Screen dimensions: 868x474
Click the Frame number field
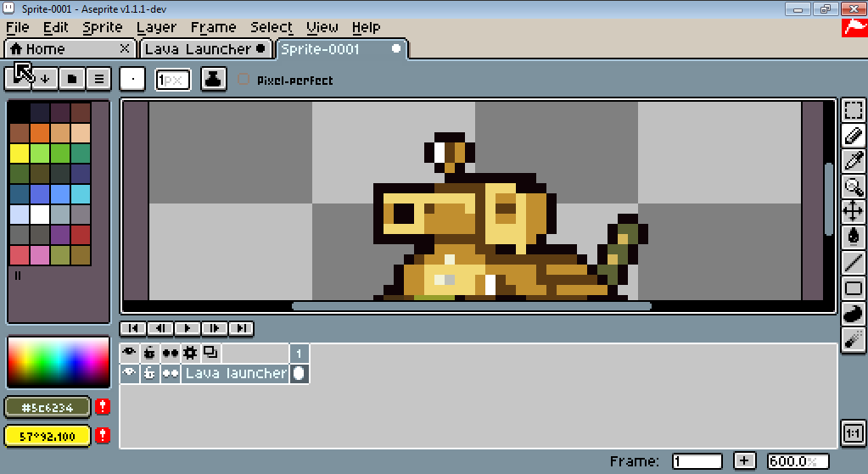pyautogui.click(x=697, y=461)
